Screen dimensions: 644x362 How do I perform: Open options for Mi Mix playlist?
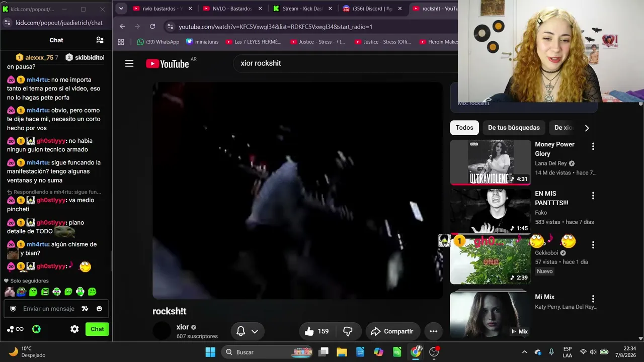(x=593, y=299)
